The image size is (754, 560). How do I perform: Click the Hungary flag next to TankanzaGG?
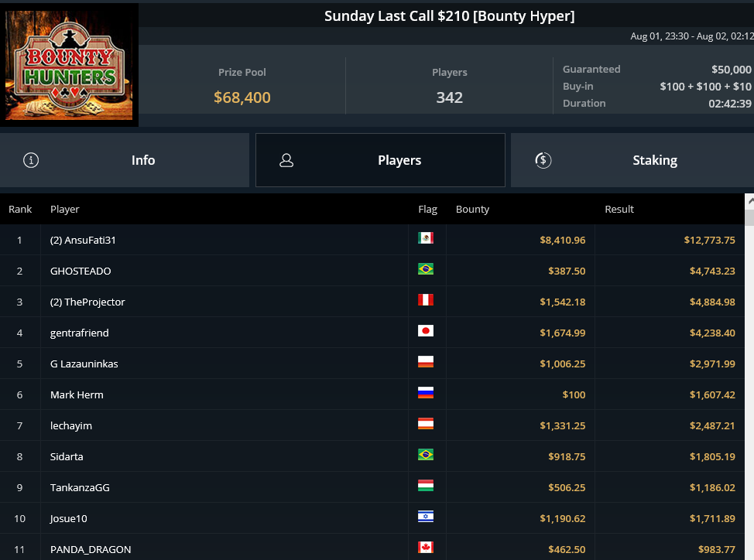pos(426,486)
